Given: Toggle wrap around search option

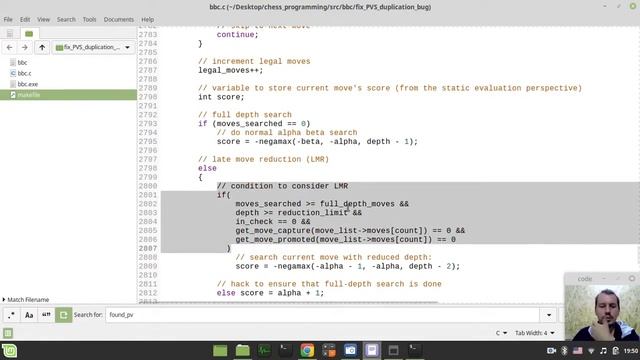Looking at the screenshot, I should click(63, 315).
